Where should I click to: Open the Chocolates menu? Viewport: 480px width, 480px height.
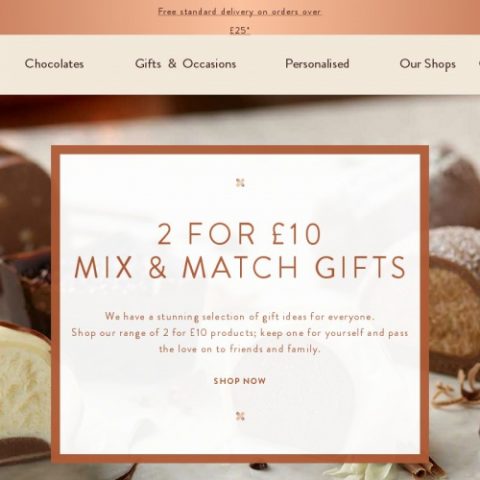click(x=54, y=64)
